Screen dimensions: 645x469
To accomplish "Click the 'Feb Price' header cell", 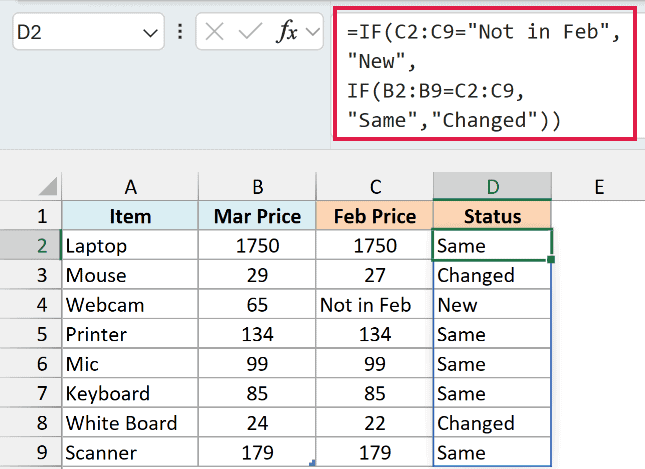I will (375, 216).
